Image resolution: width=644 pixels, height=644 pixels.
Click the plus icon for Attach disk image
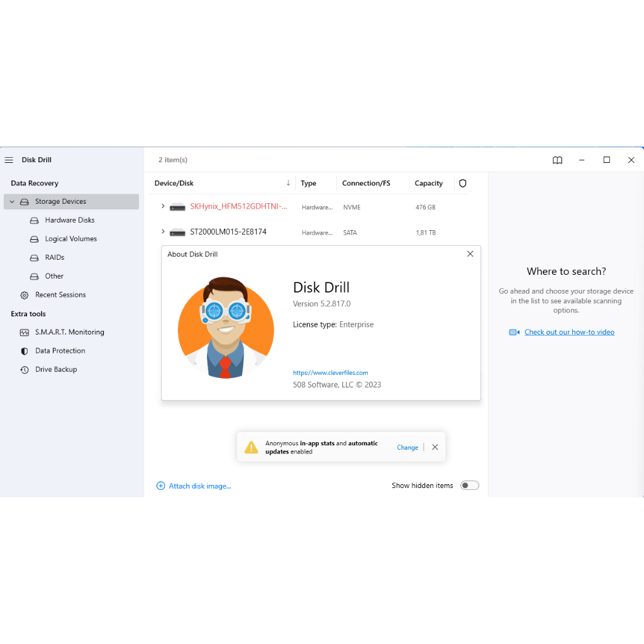[x=160, y=486]
